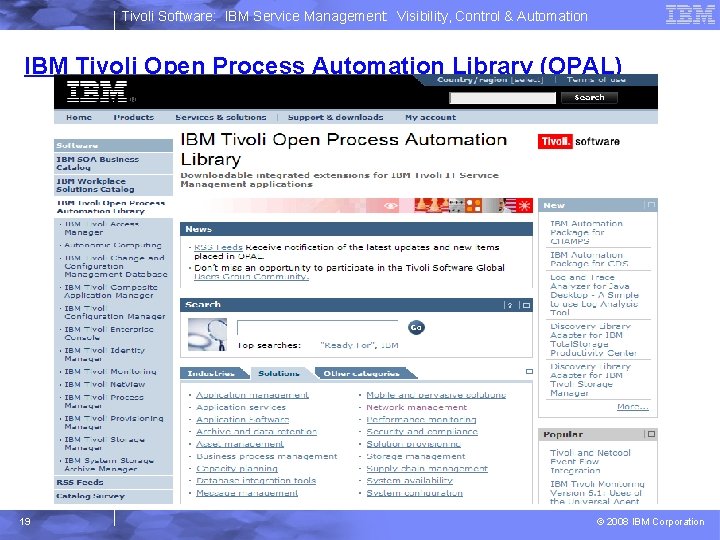Select IBM Tivoli Enterprise Console
Viewport: 720px width, 540px height.
(x=109, y=333)
